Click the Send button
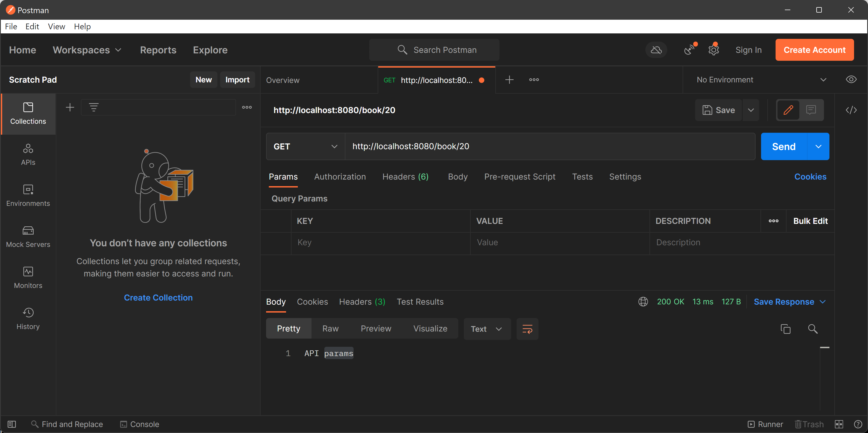Screen dimensions: 868x433 784,146
